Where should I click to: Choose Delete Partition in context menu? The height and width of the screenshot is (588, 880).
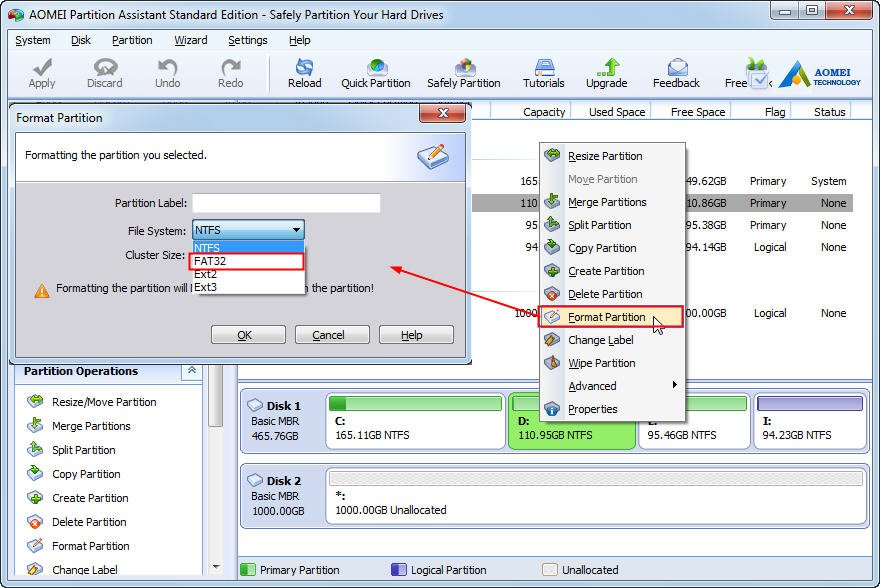[612, 294]
